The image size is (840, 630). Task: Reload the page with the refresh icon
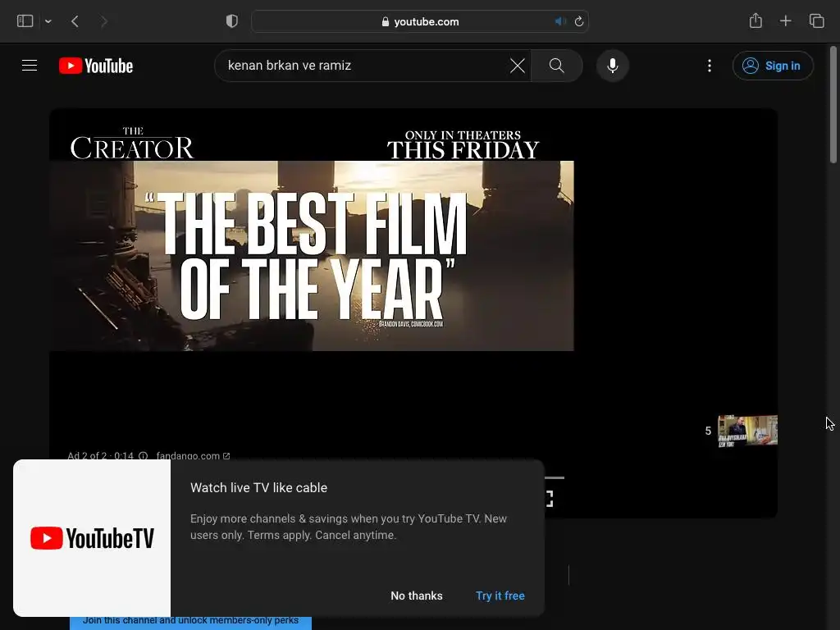pyautogui.click(x=579, y=21)
